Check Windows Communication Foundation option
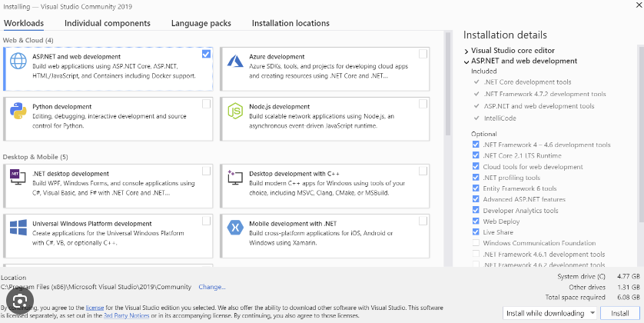The height and width of the screenshot is (323, 644). [x=476, y=243]
